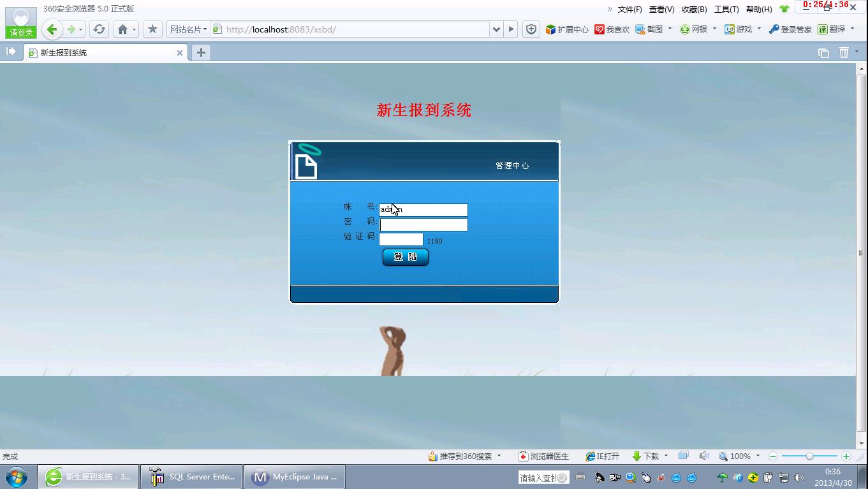Click the shield plus security icon

pyautogui.click(x=531, y=29)
